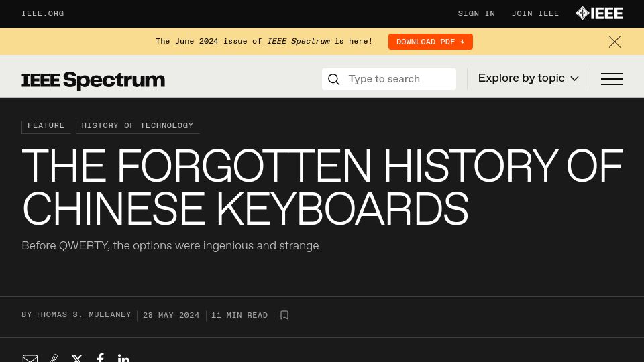Open the IEEE.ORG link
644x362 pixels.
(x=43, y=13)
